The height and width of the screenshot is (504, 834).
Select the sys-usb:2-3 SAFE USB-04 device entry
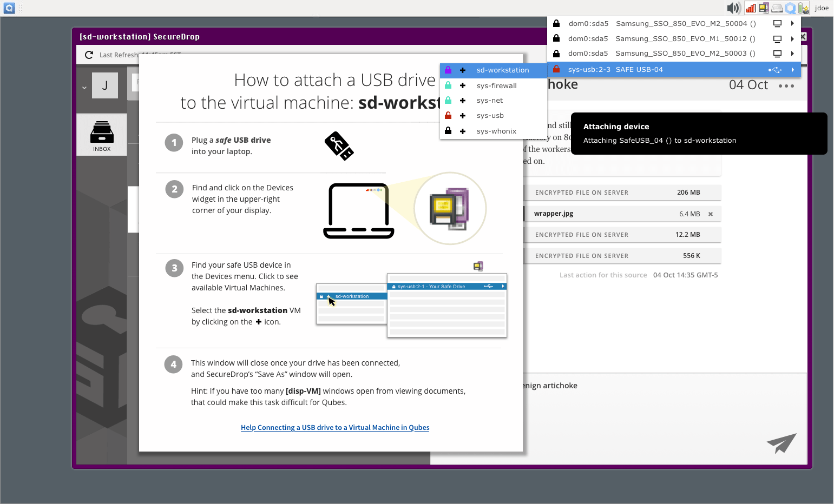click(x=674, y=69)
